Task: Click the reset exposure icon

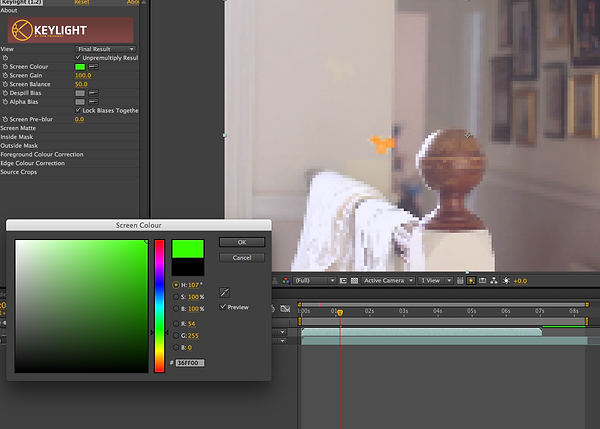Action: coord(506,281)
